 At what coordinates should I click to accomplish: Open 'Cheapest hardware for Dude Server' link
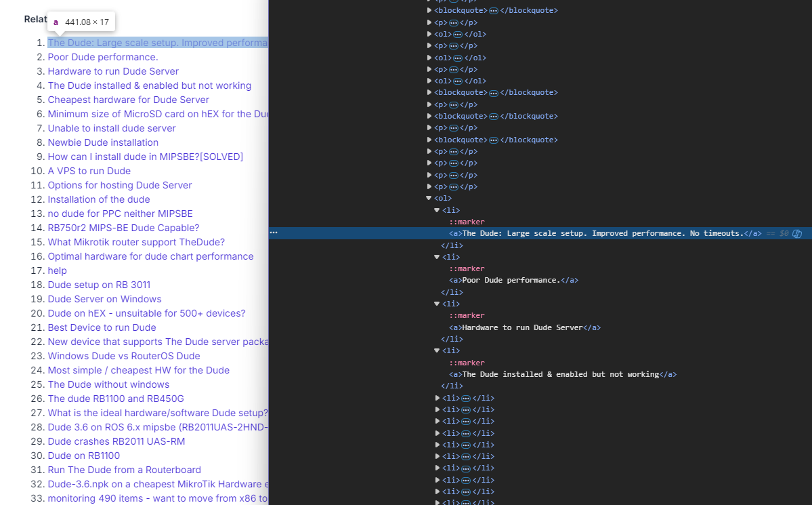(129, 100)
